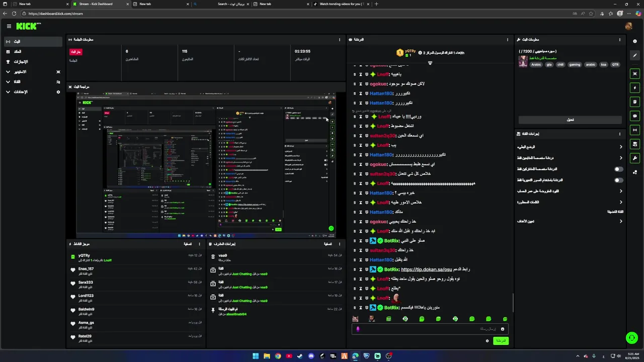Click the wide edit button in stream info
The width and height of the screenshot is (644, 362).
click(x=570, y=120)
